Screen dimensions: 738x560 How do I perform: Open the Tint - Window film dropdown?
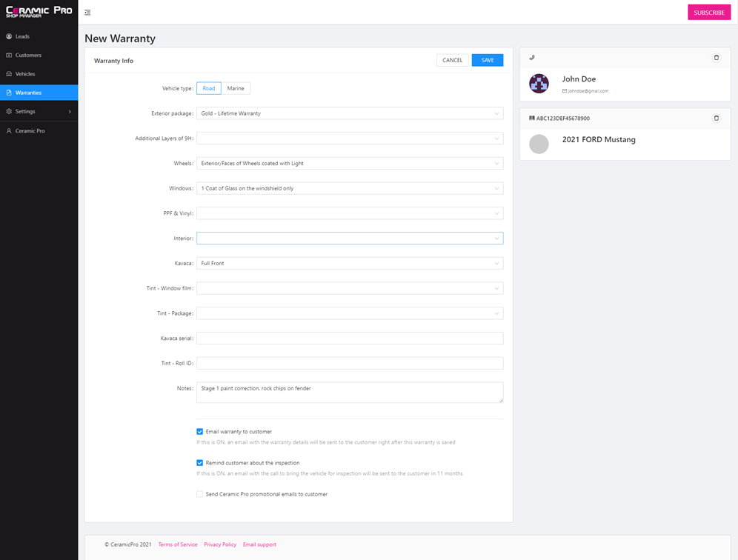pos(350,288)
